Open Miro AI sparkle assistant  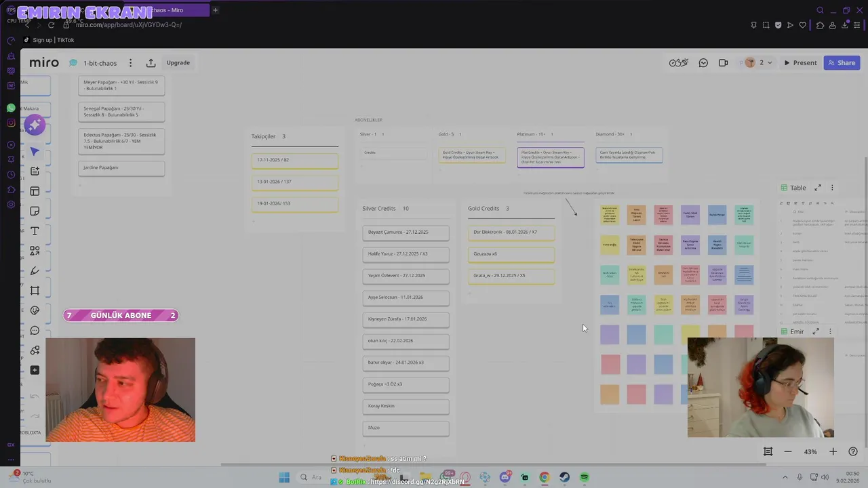point(35,125)
